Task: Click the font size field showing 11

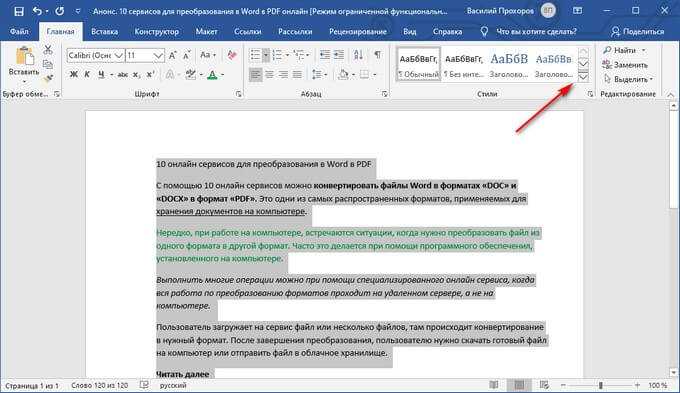Action: pos(139,56)
